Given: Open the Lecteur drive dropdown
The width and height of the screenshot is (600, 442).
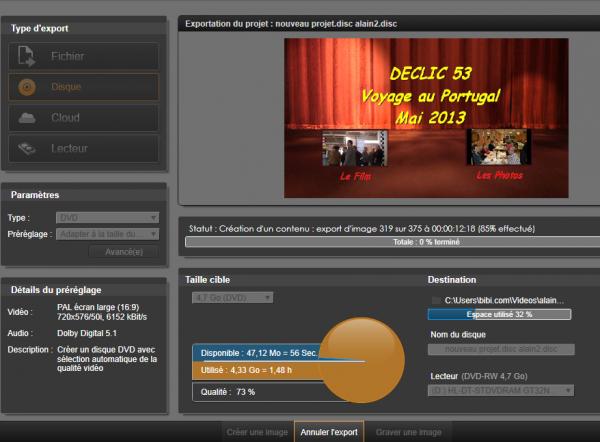Looking at the screenshot, I should coord(501,390).
